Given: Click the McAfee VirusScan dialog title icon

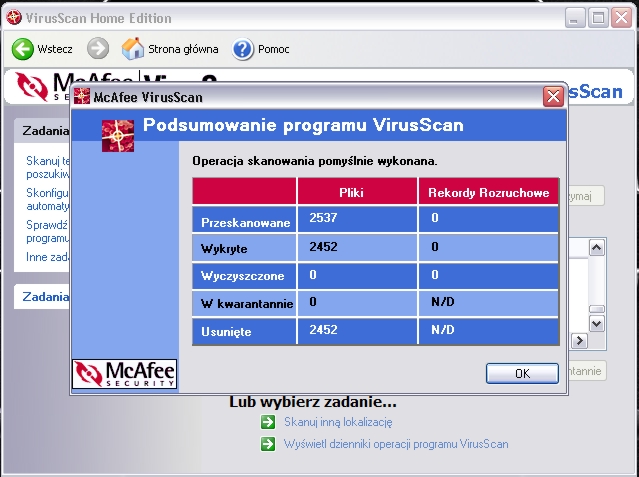Looking at the screenshot, I should pyautogui.click(x=82, y=96).
